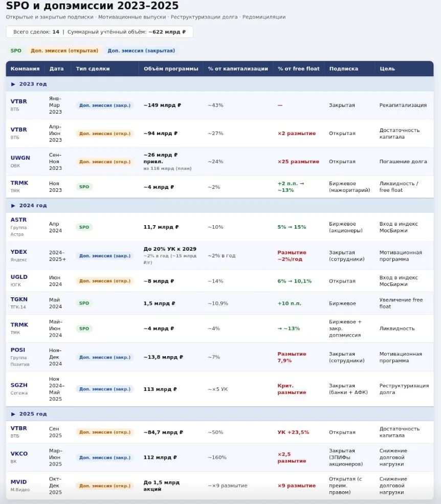
Task: Select the Крит. размытие cell
Action: click(292, 389)
